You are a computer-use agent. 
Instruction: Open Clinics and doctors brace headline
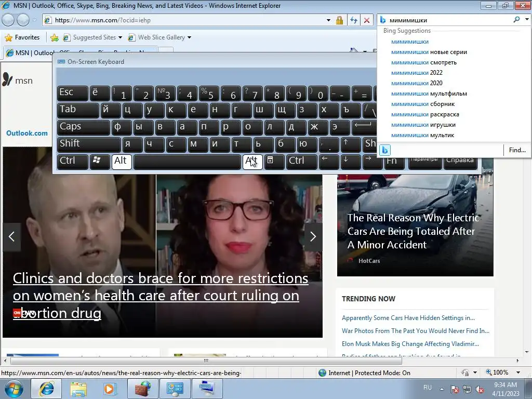coord(161,296)
